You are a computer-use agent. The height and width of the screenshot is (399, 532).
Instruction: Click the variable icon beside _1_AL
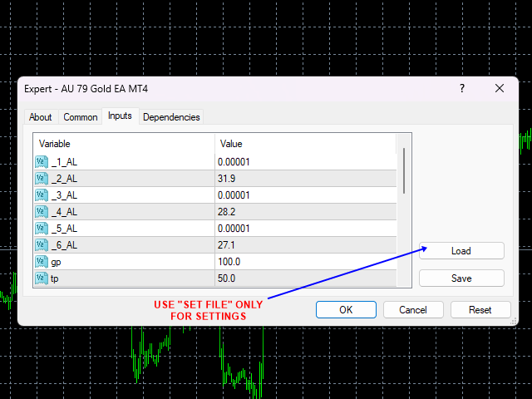(x=42, y=162)
